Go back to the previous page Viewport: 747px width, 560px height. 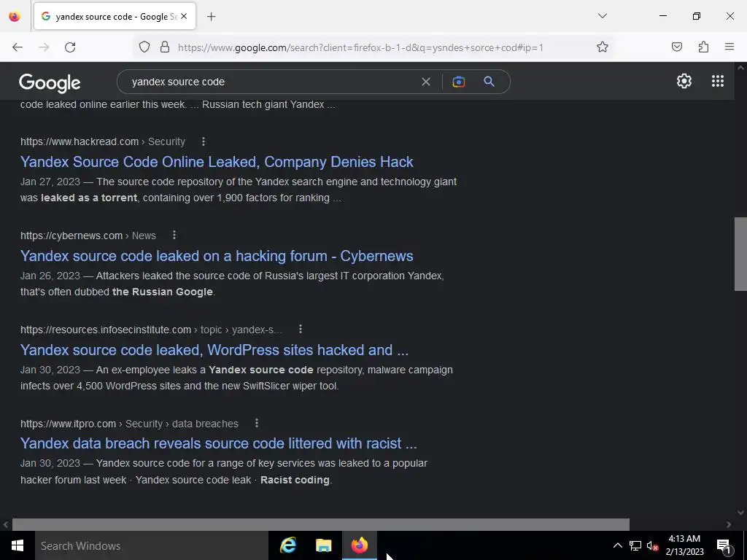point(18,47)
